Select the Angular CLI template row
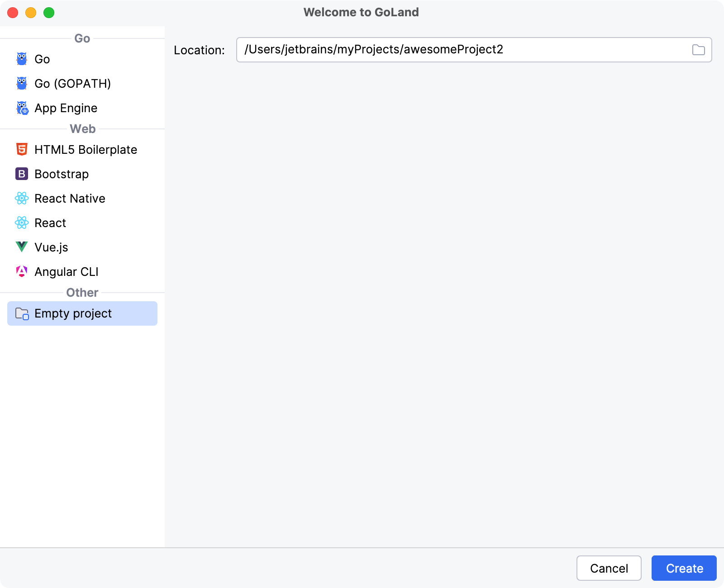724x588 pixels. [x=67, y=271]
